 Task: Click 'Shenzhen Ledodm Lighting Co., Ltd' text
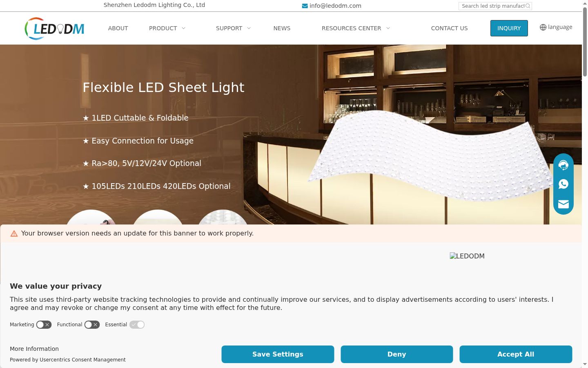click(154, 5)
